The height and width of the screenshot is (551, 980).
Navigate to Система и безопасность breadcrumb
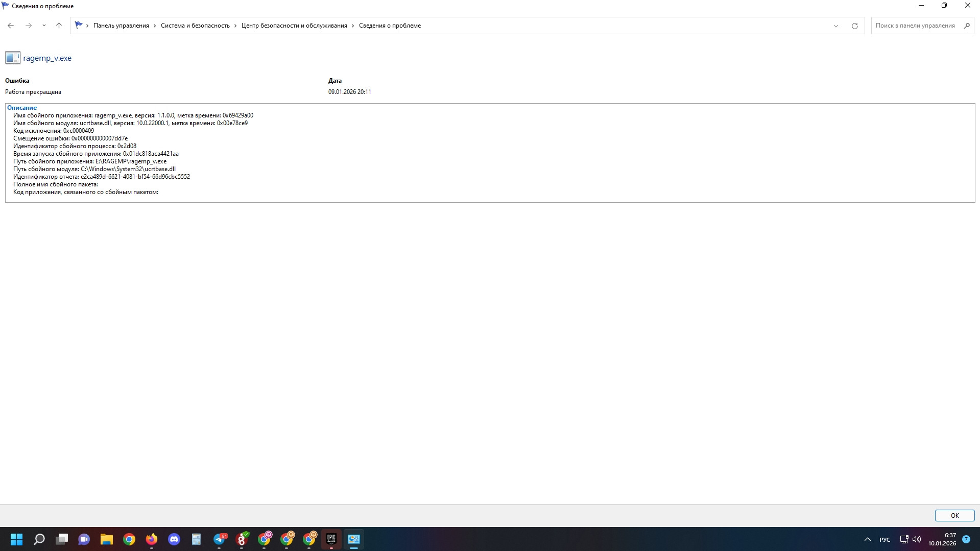coord(195,26)
